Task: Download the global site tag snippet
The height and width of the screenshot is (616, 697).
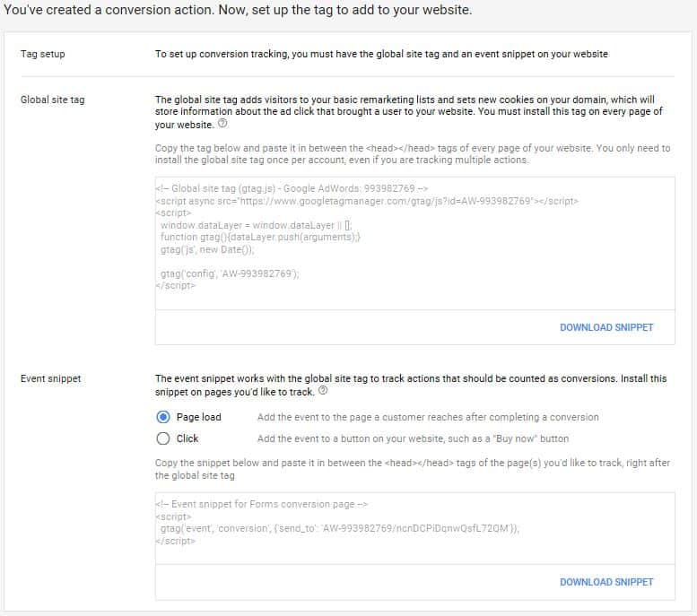Action: [606, 327]
